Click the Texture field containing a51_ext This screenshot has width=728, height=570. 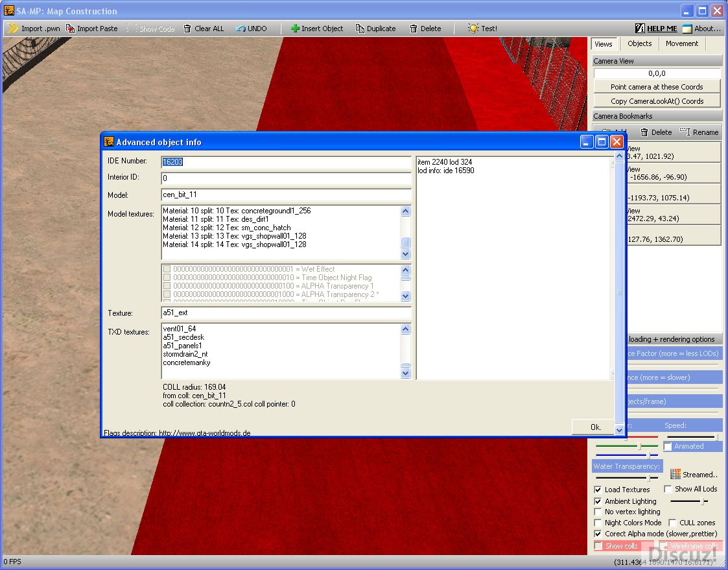tap(286, 313)
